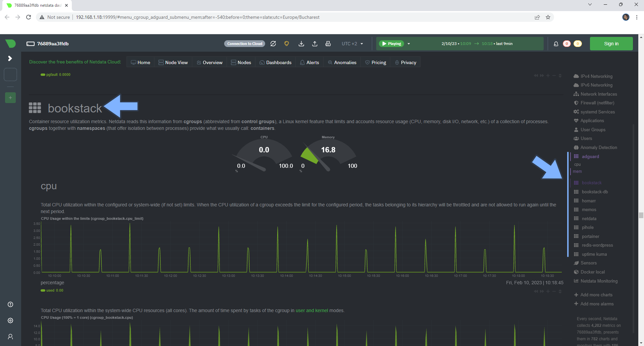Click the refresh sync icon in header
This screenshot has width=644, height=346.
pyautogui.click(x=273, y=44)
